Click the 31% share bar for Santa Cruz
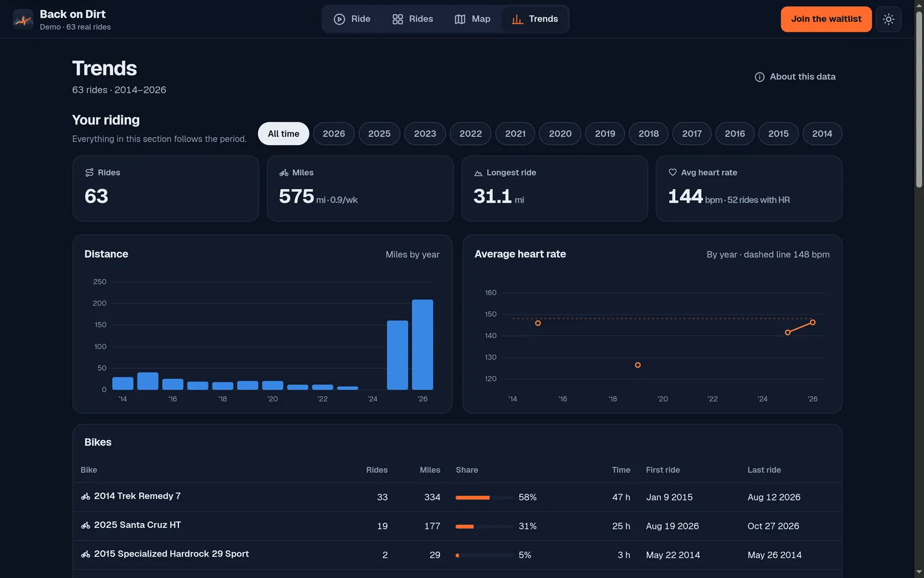This screenshot has height=578, width=924. click(484, 526)
